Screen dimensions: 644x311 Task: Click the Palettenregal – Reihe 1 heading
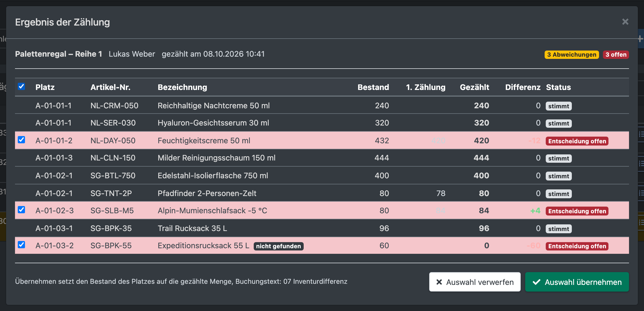tap(59, 54)
